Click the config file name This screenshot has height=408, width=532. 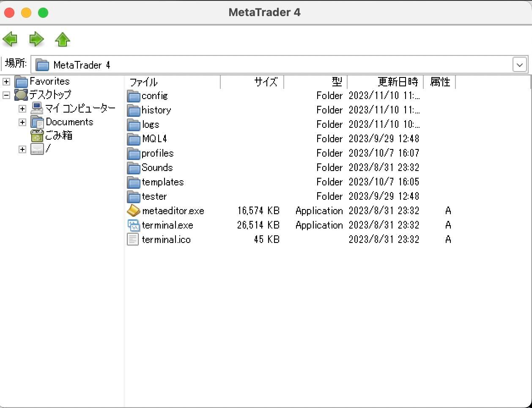tap(154, 96)
